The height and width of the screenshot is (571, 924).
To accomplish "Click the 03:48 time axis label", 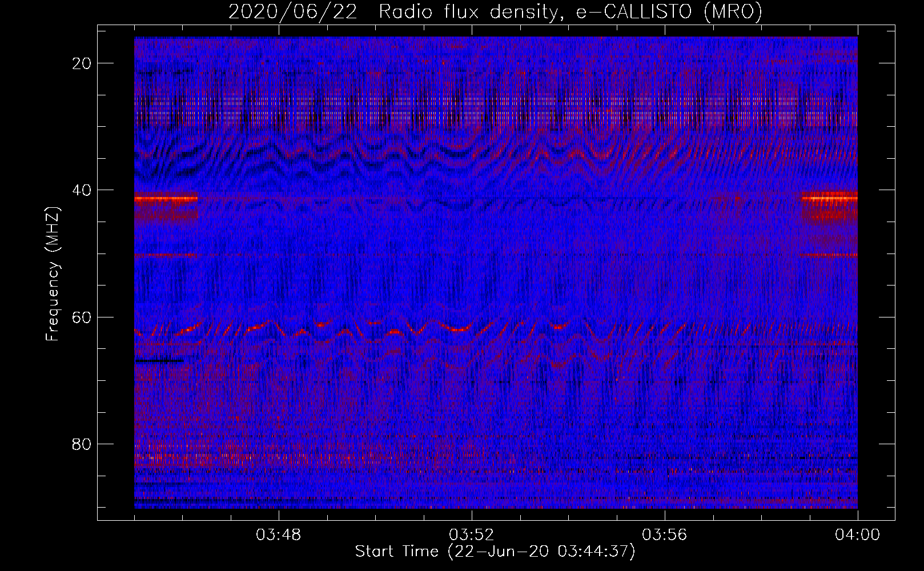I will (279, 535).
